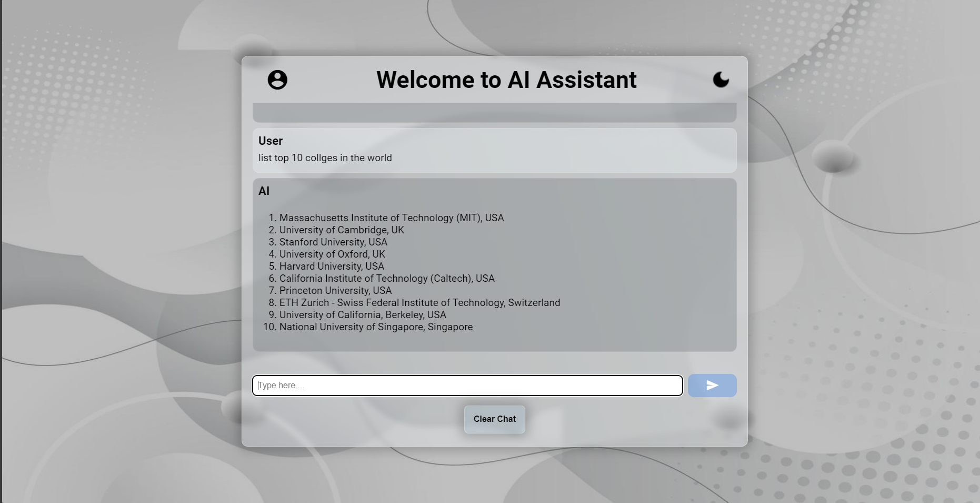Select the 'University of Oxford, UK' list item
980x503 pixels.
click(332, 254)
